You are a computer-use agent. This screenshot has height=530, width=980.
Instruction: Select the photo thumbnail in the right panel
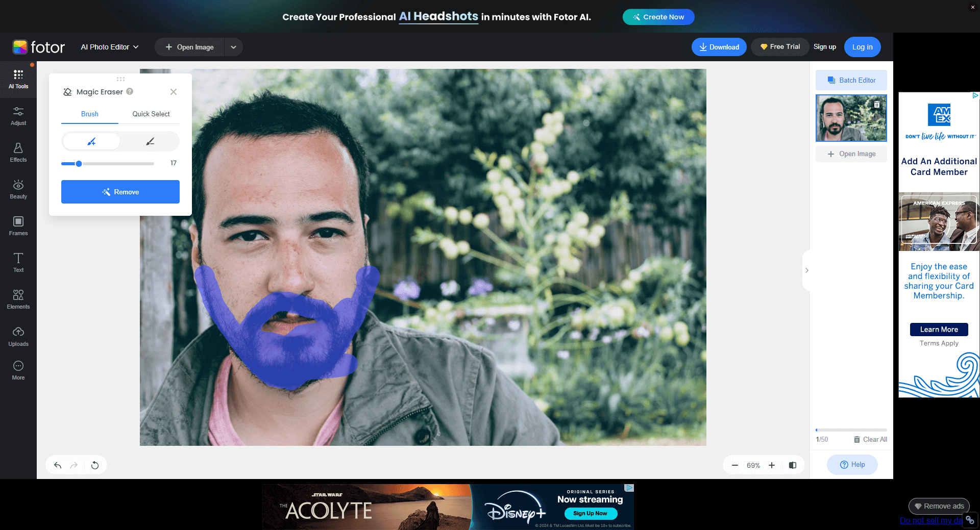tap(851, 118)
